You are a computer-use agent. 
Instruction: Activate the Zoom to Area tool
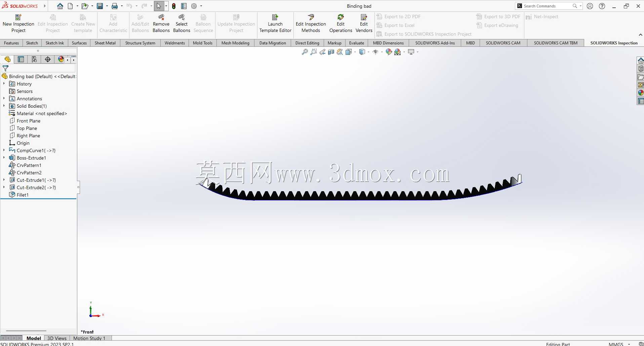[x=314, y=52]
